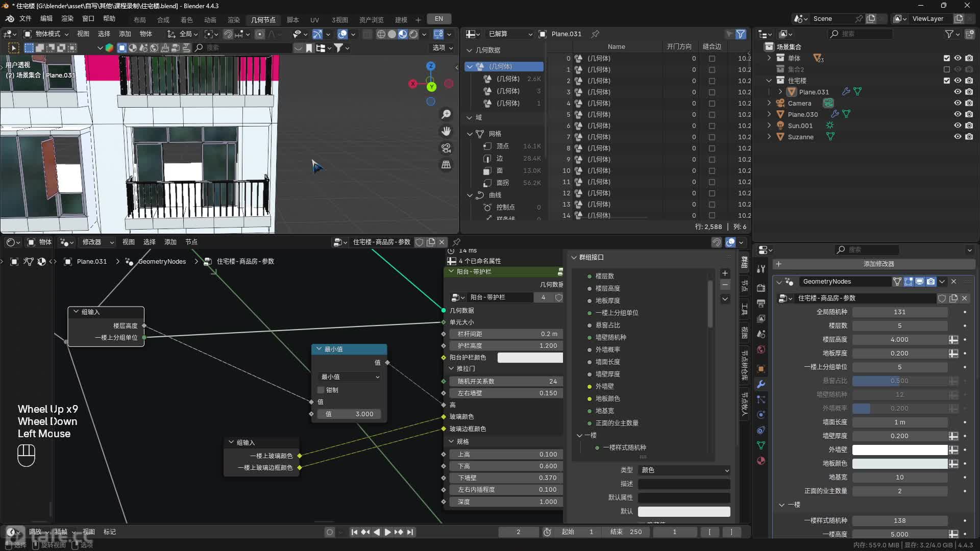Open the Modifiers wrench properties tab
Image resolution: width=980 pixels, height=551 pixels.
pyautogui.click(x=761, y=384)
